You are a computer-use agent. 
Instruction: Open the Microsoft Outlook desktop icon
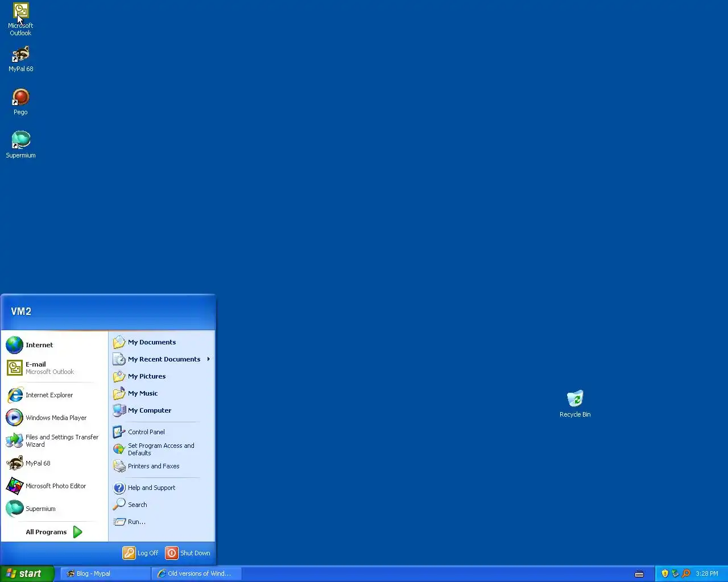pos(20,19)
